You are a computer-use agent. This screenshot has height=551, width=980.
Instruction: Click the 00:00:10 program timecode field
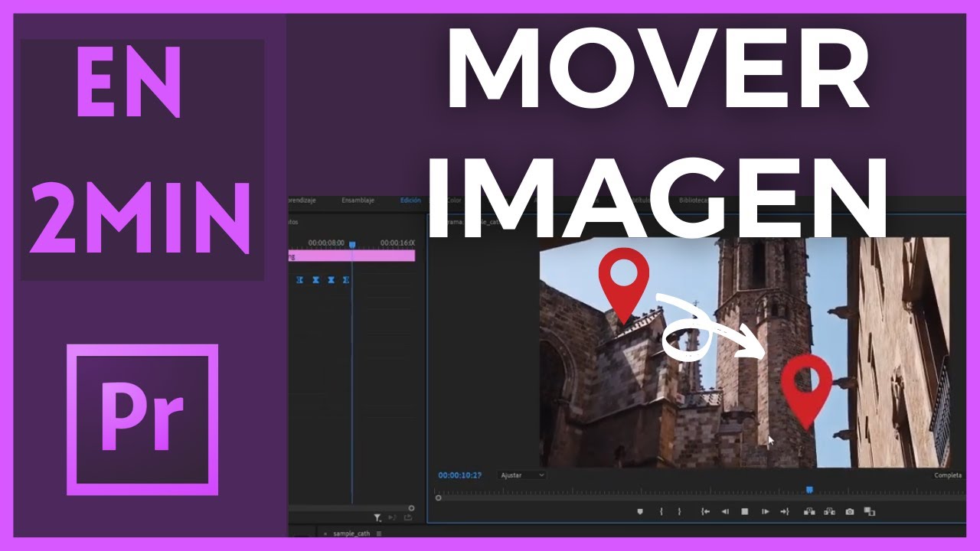459,475
